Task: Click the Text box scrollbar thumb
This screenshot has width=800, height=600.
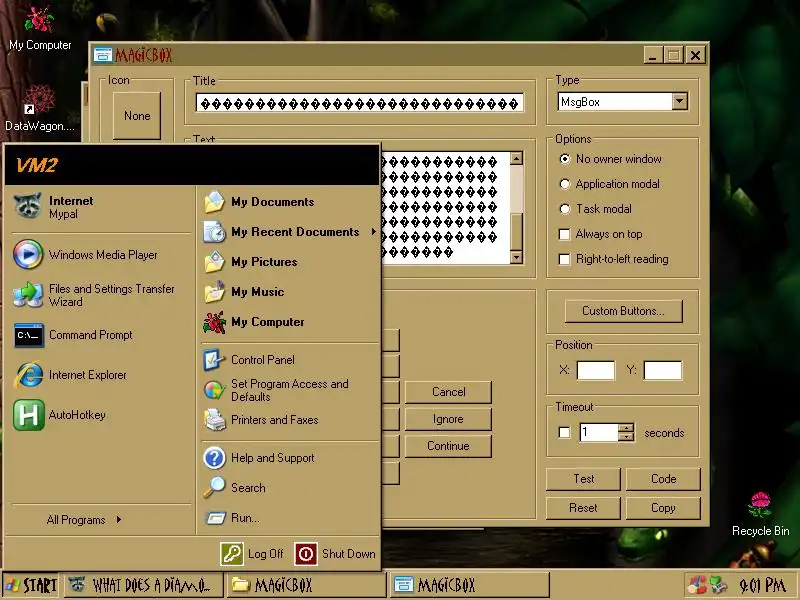Action: [516, 232]
